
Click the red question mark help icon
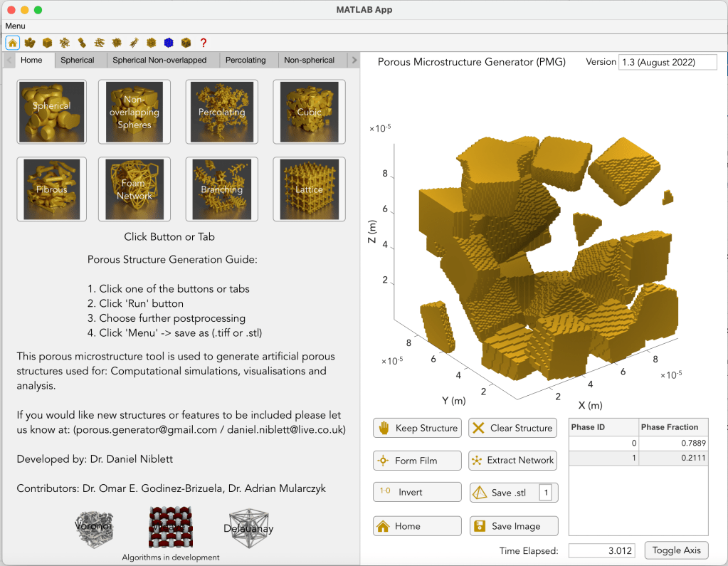204,43
